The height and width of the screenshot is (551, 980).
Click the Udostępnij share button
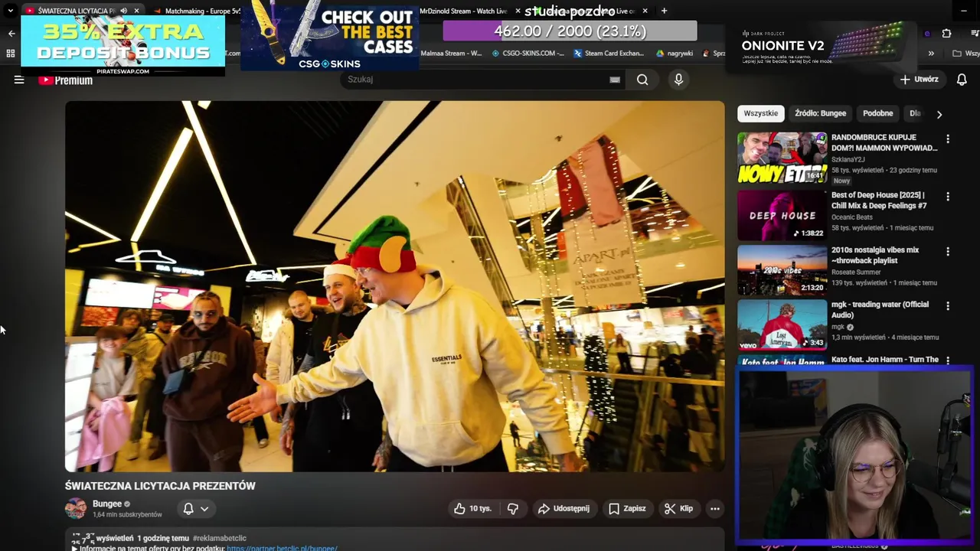[563, 509]
